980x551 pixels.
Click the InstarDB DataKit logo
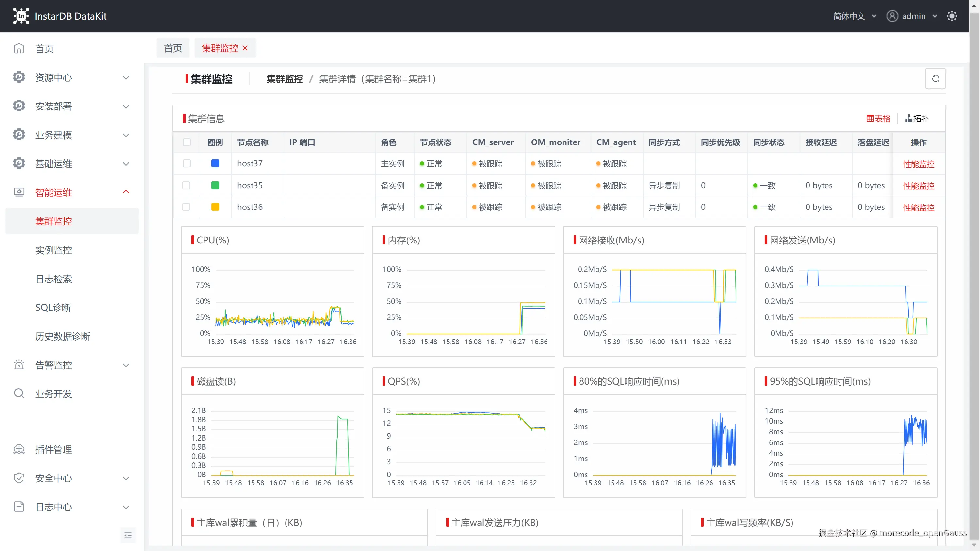tap(21, 16)
